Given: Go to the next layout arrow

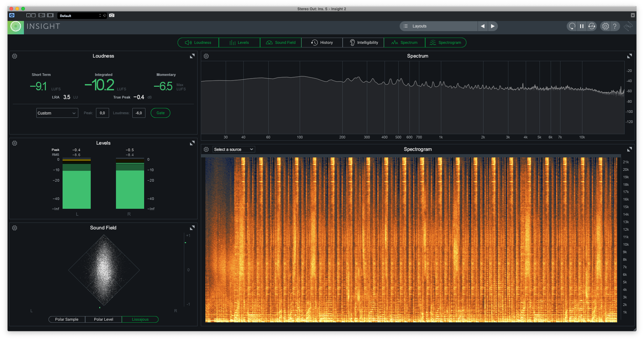Looking at the screenshot, I should [493, 26].
